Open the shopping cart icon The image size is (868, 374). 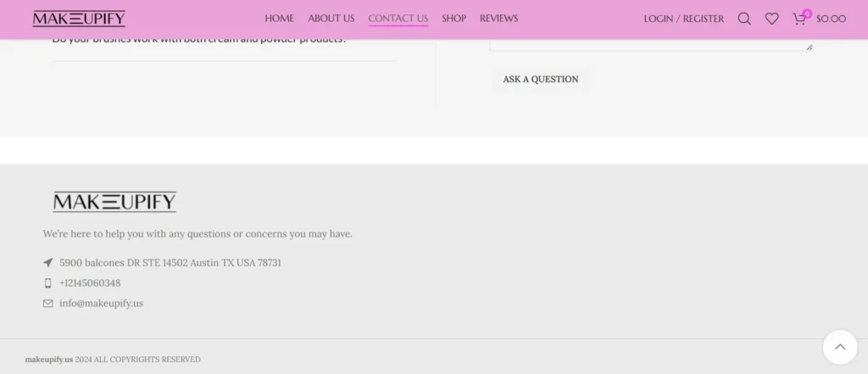pos(798,19)
